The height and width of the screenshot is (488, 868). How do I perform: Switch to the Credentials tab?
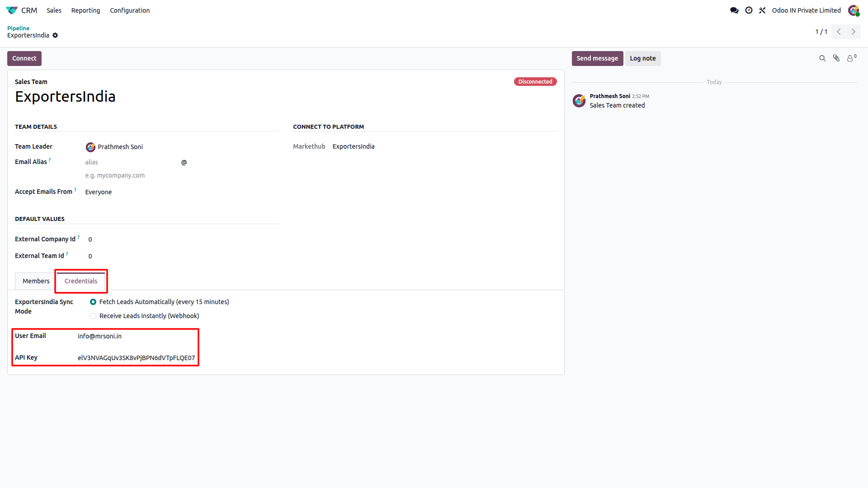click(81, 281)
